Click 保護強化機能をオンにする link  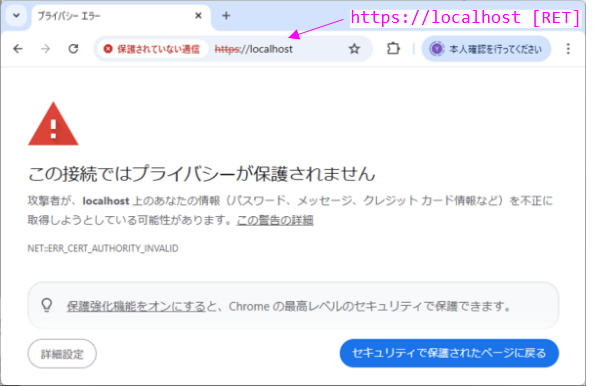tap(136, 306)
